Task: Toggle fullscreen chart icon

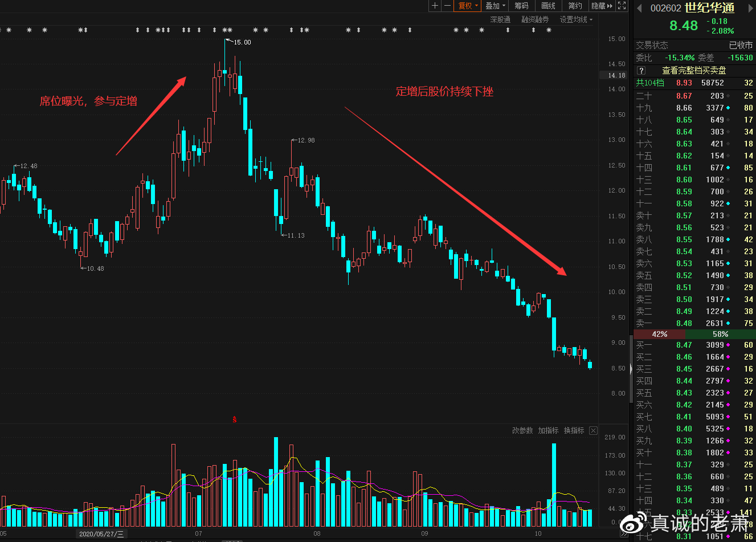Action: coord(622,6)
